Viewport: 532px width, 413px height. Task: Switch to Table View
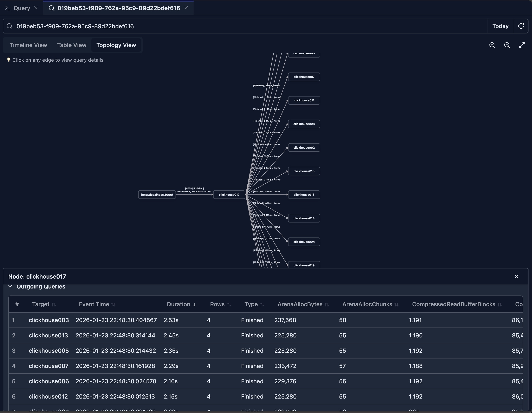pos(71,45)
